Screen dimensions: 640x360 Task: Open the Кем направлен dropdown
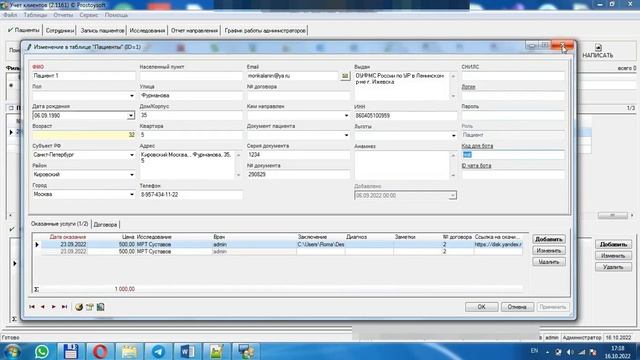coord(346,116)
